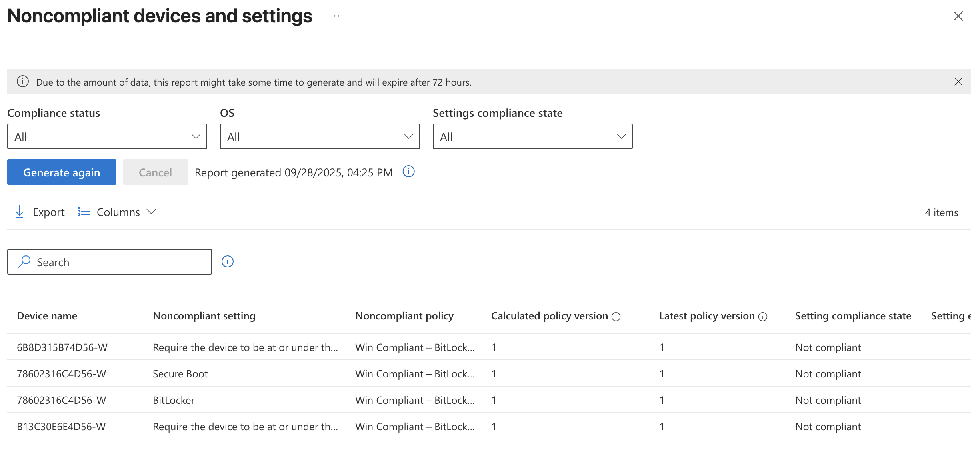Click the info icon next to the search box
The width and height of the screenshot is (980, 459).
click(227, 261)
